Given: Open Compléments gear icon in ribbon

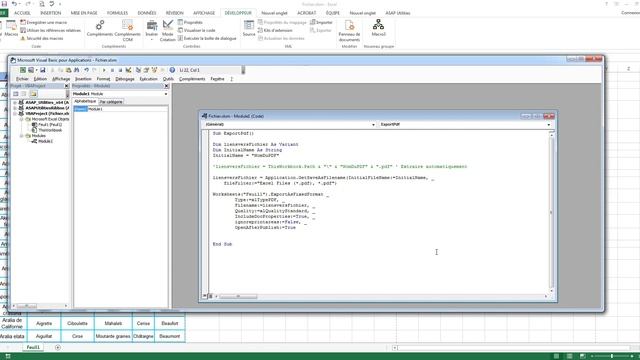Looking at the screenshot, I should pos(100,29).
